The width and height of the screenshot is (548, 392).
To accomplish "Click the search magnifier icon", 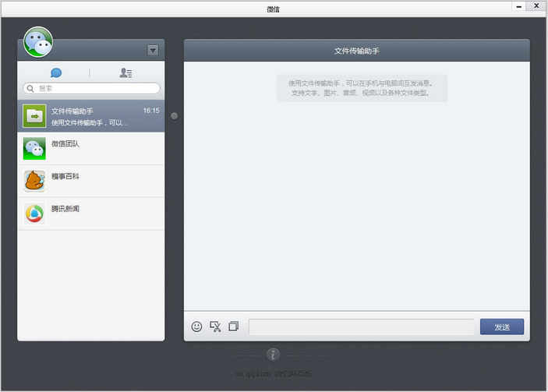I will point(30,88).
